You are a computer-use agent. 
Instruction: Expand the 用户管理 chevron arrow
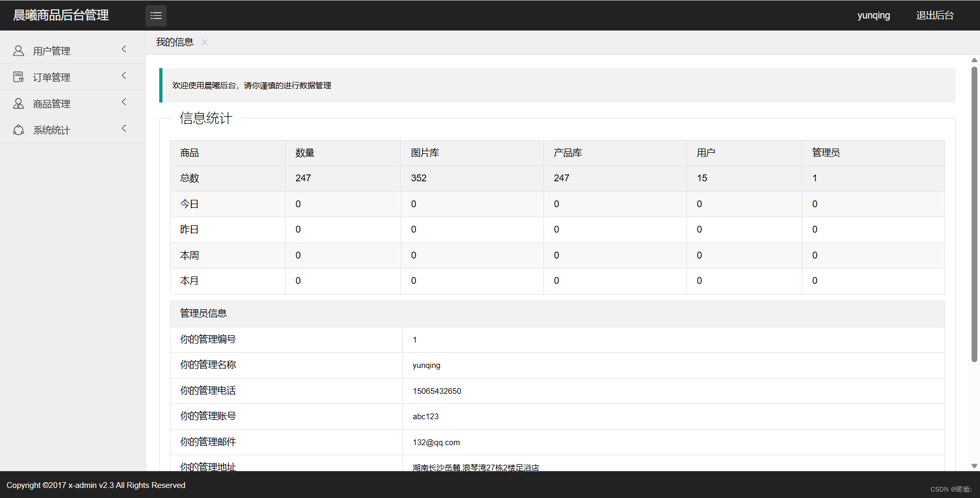tap(124, 49)
